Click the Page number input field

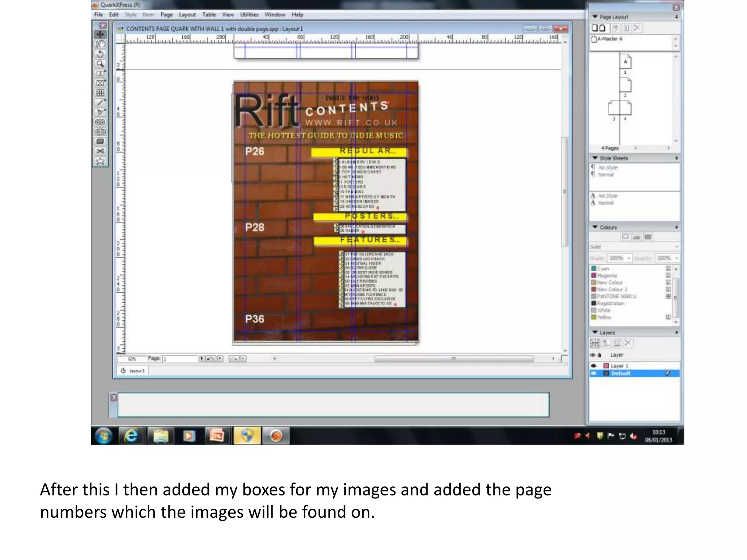[x=180, y=359]
